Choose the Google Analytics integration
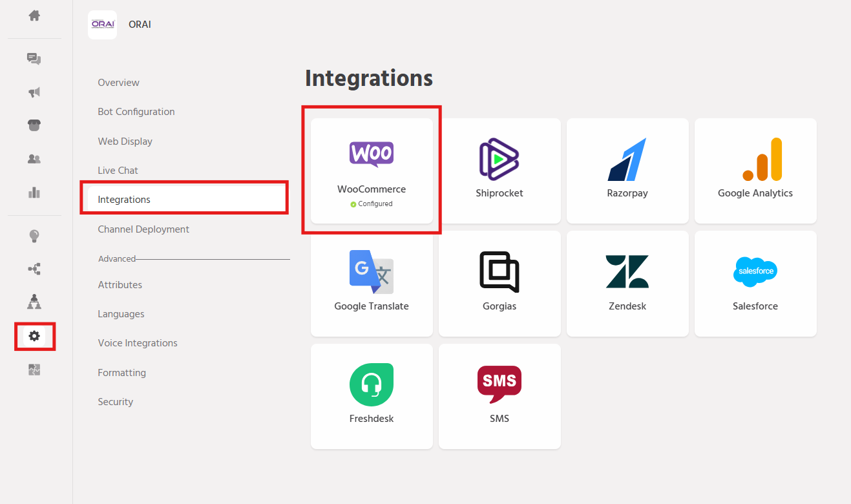 [x=755, y=171]
